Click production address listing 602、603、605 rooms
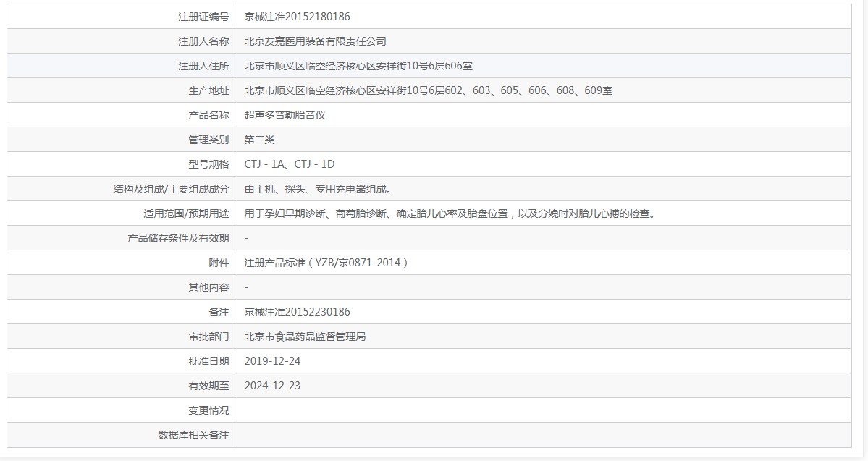Image resolution: width=868 pixels, height=461 pixels. (x=428, y=90)
